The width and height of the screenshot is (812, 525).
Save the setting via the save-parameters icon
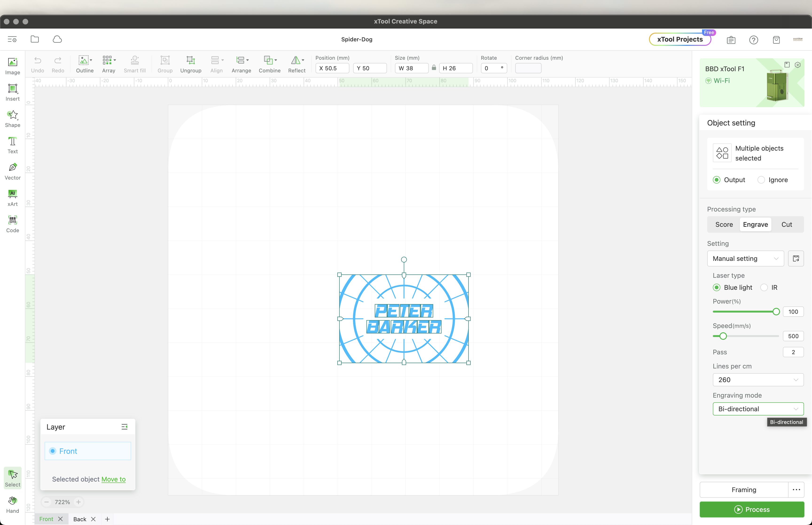[796, 259]
